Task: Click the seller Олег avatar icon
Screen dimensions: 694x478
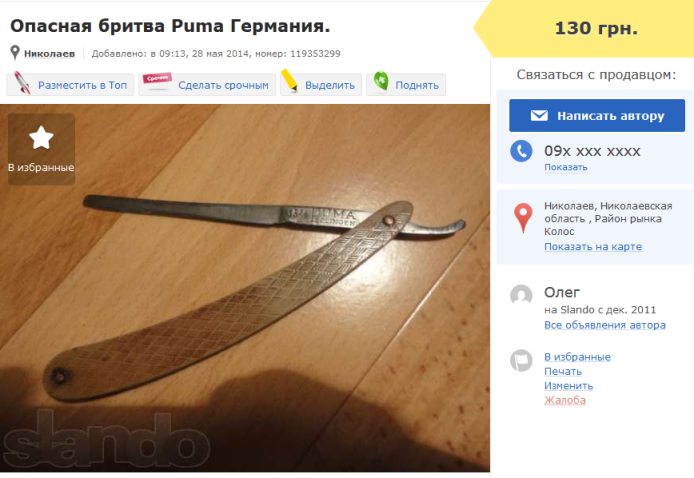Action: tap(521, 295)
